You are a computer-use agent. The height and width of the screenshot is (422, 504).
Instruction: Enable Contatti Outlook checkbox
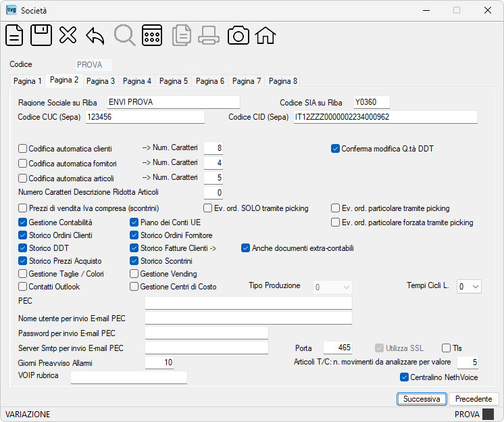pyautogui.click(x=22, y=287)
